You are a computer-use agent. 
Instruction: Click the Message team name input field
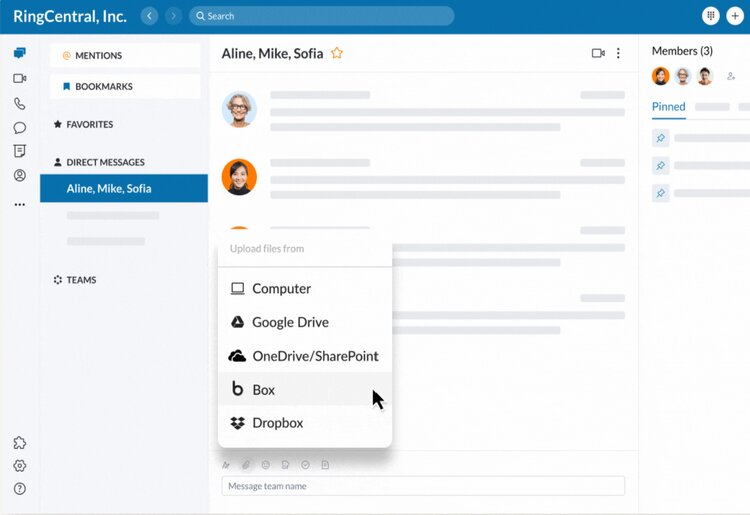423,486
